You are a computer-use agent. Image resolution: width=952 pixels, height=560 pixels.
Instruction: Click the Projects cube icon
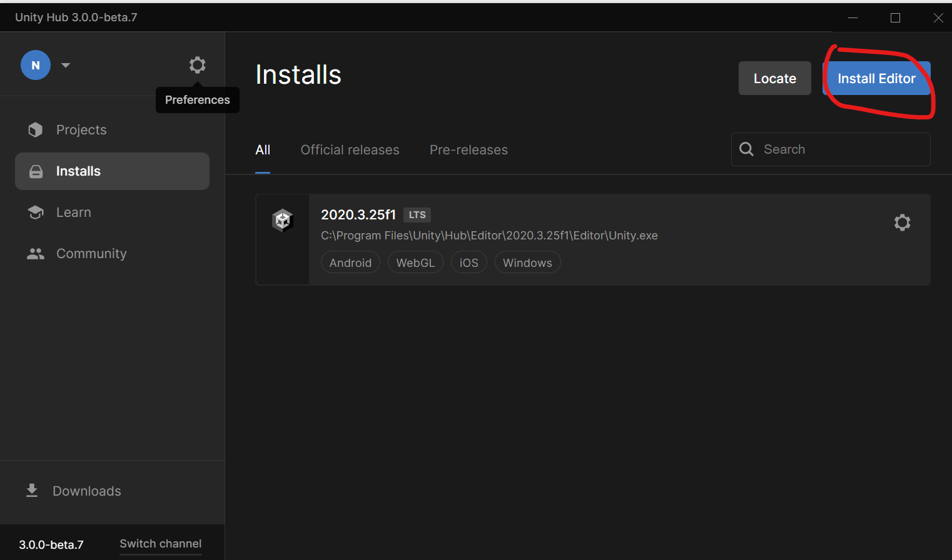tap(36, 129)
